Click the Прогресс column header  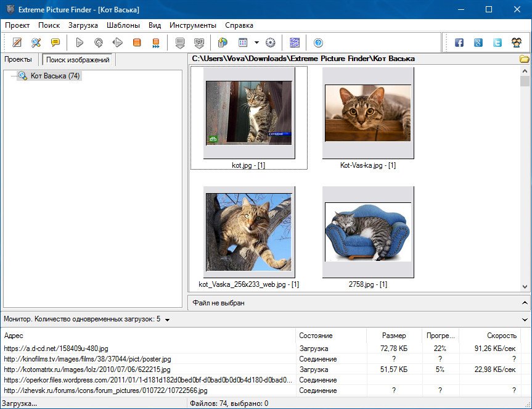point(440,336)
